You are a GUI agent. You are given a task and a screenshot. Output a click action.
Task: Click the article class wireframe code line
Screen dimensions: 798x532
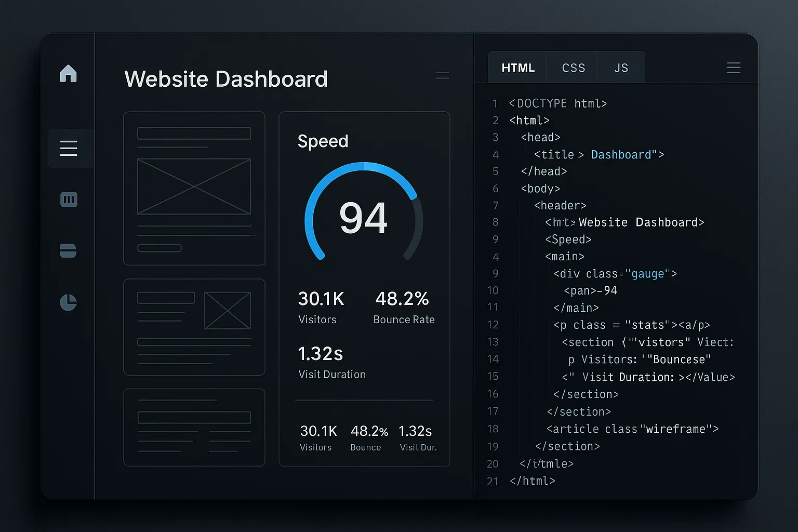click(632, 429)
